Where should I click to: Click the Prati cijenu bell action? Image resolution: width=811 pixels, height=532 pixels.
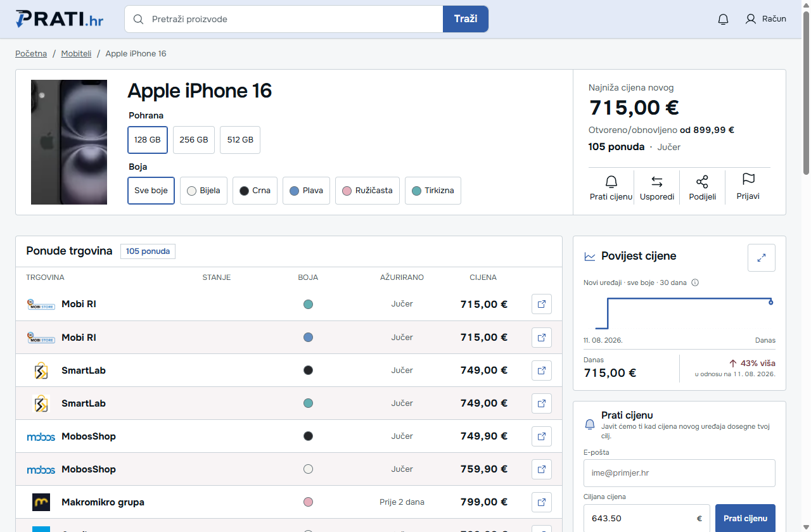(x=611, y=187)
